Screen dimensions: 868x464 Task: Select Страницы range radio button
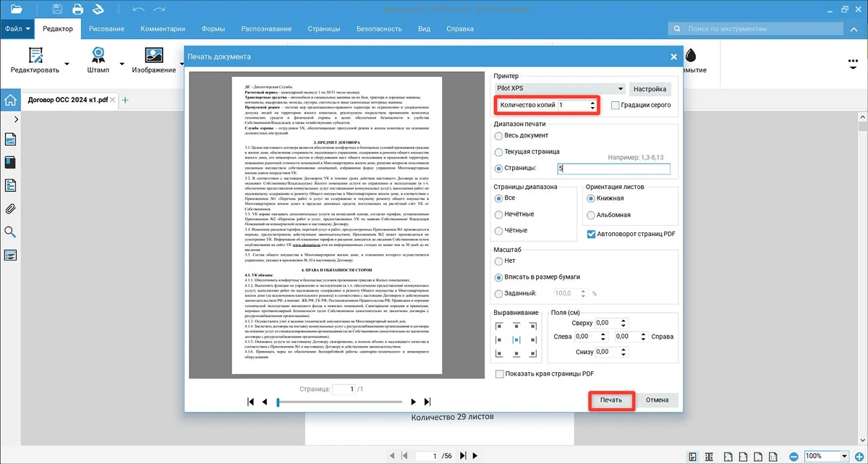tap(498, 169)
